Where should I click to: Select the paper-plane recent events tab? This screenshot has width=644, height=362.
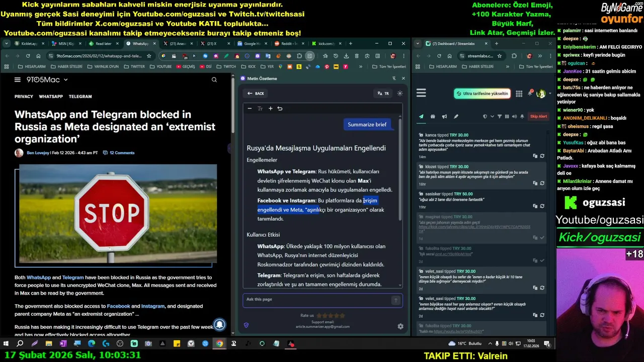coord(421,117)
